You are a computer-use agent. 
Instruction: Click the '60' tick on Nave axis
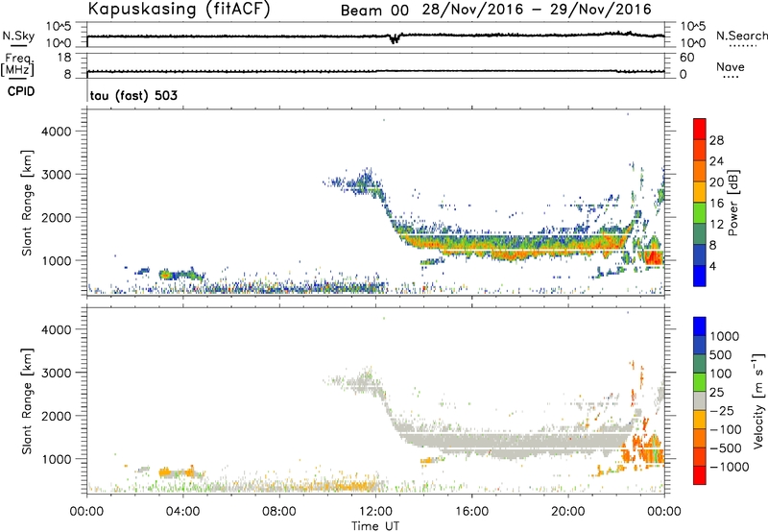click(x=686, y=58)
